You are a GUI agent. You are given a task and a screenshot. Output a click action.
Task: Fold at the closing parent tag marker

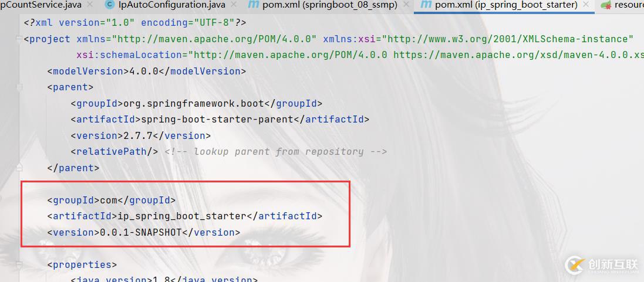(x=19, y=168)
